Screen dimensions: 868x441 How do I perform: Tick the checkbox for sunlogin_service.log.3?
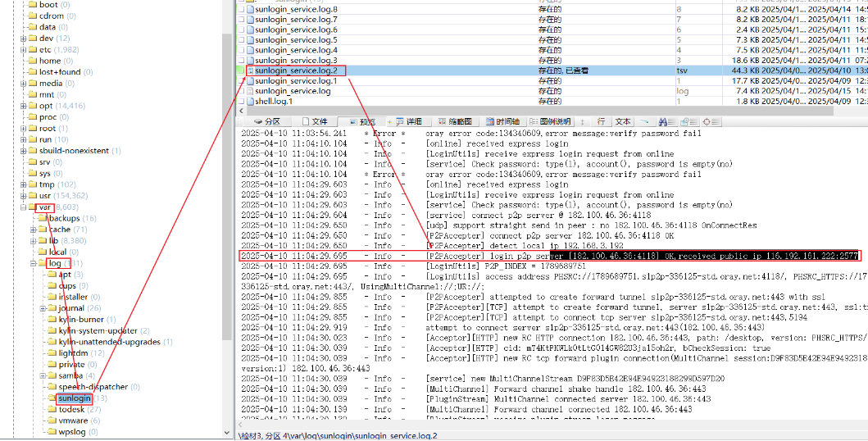click(241, 61)
